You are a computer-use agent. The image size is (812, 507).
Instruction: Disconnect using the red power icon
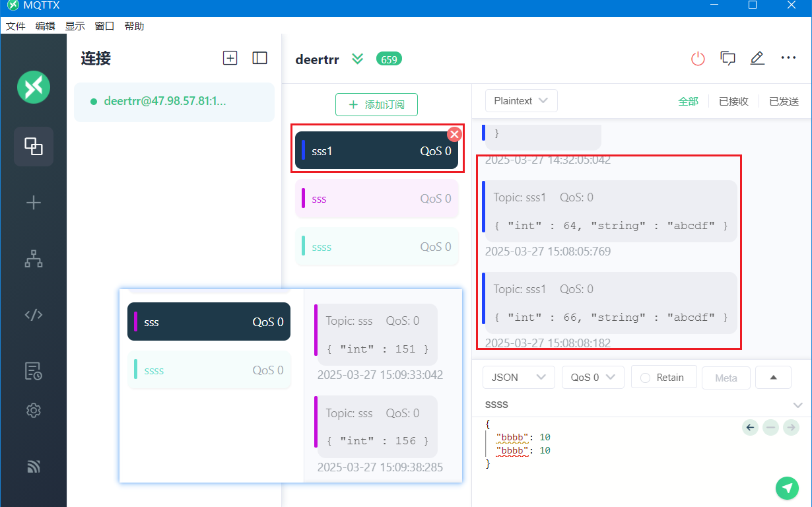[x=698, y=58]
